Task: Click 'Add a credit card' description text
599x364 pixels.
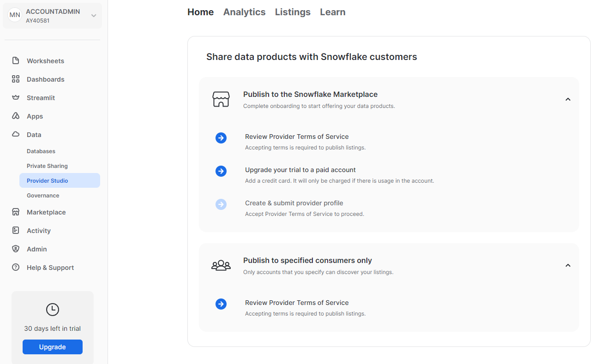Action: click(340, 181)
